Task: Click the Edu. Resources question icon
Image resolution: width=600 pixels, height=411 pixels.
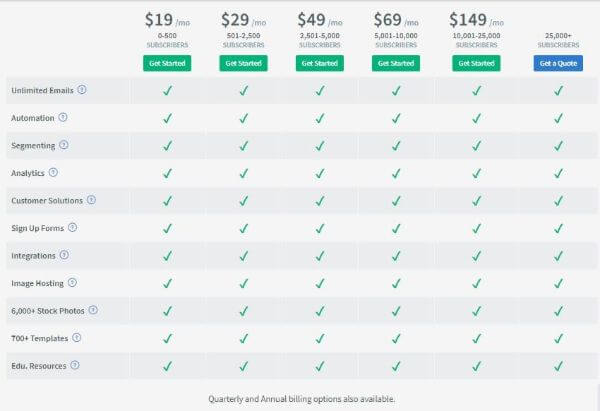Action: 75,365
